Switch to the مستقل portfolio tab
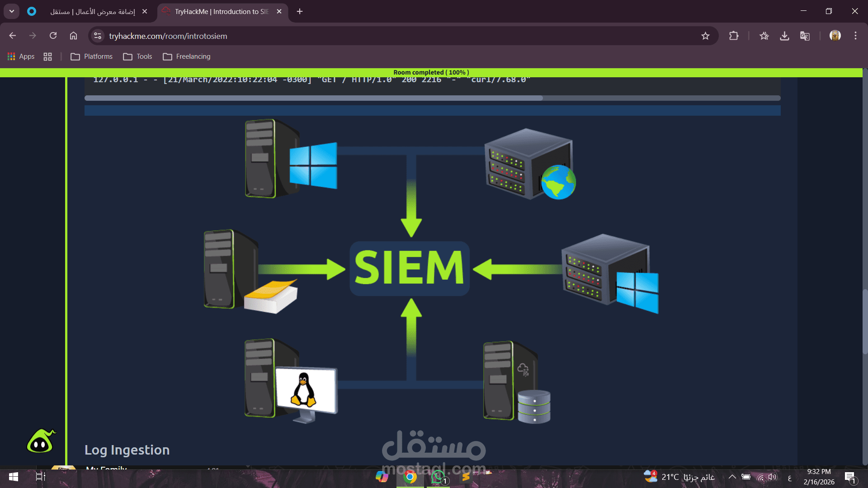 (x=93, y=11)
